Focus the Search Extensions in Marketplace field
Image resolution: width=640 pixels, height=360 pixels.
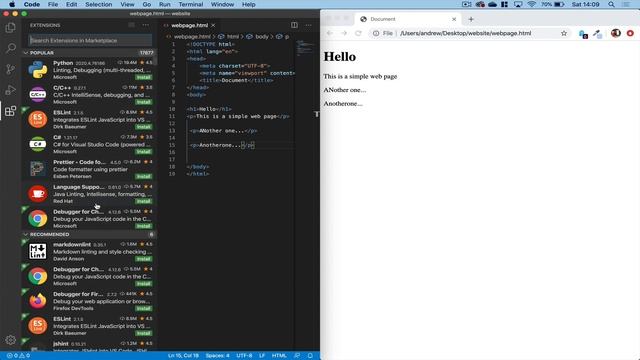pos(90,40)
